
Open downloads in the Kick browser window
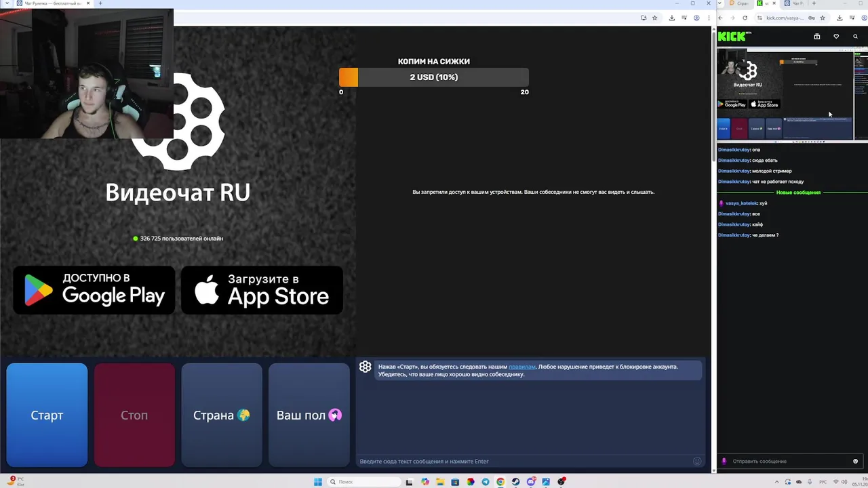tap(840, 18)
